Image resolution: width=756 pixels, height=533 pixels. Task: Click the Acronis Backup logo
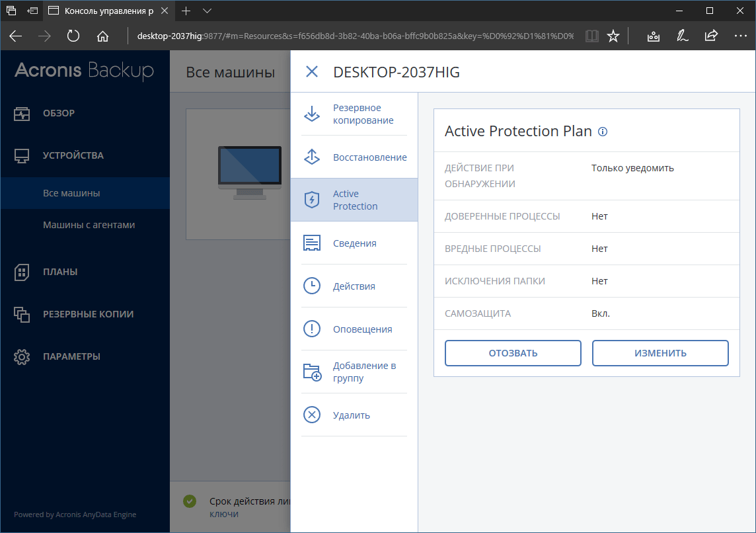click(85, 71)
